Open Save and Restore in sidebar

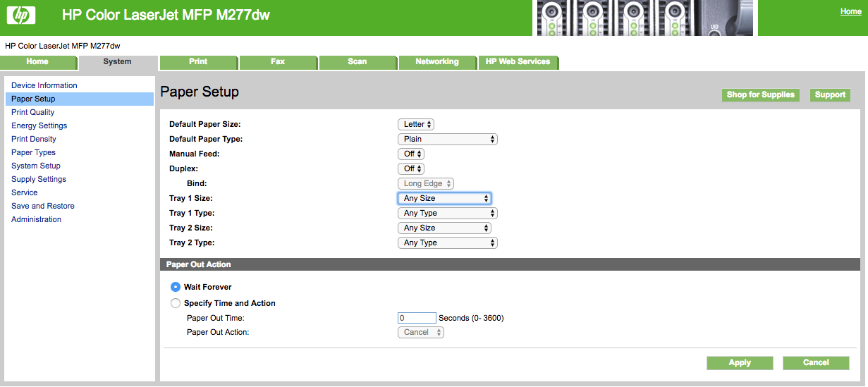(x=43, y=206)
